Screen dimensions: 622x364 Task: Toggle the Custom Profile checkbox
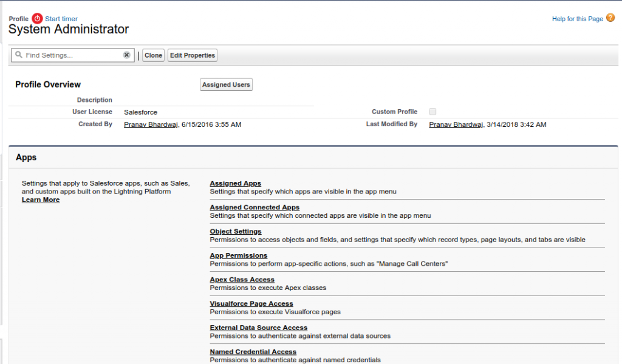coord(432,112)
